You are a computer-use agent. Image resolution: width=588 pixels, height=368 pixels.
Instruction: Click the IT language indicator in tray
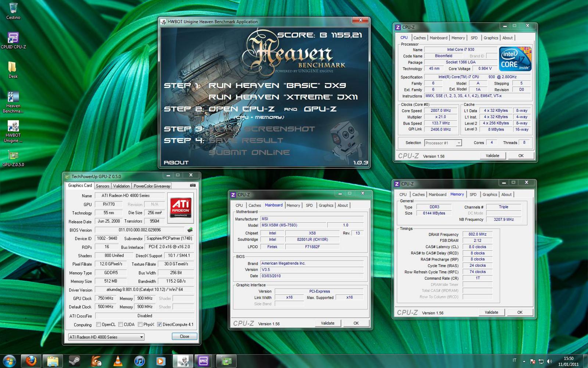click(514, 361)
